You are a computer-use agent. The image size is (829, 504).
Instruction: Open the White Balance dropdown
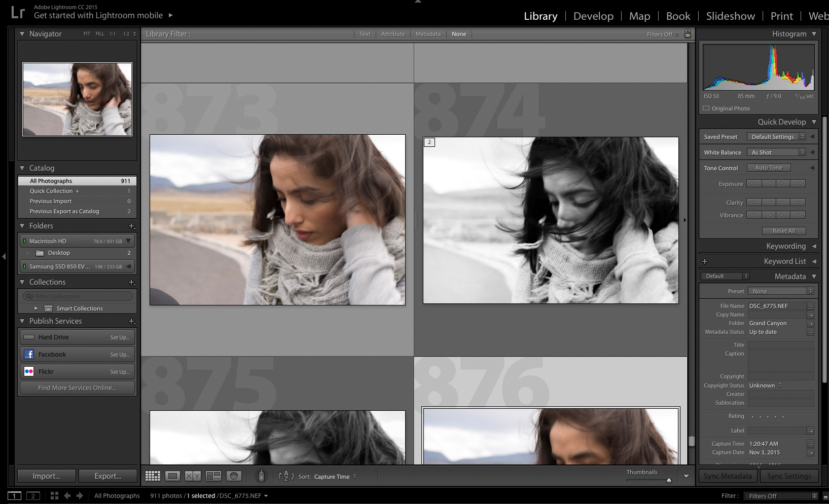(x=776, y=152)
